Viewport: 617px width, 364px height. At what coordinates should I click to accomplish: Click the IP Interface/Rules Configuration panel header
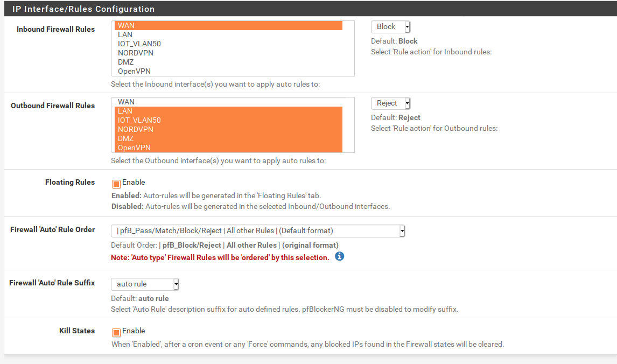coord(83,9)
